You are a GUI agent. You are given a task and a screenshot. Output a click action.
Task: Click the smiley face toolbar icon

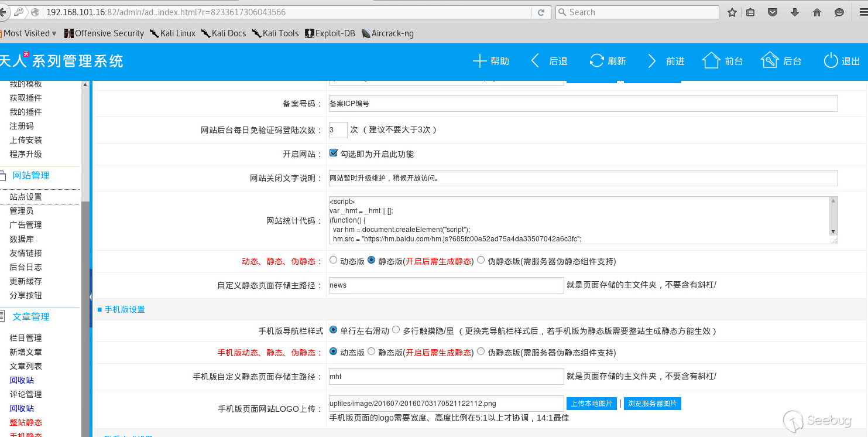coord(839,12)
